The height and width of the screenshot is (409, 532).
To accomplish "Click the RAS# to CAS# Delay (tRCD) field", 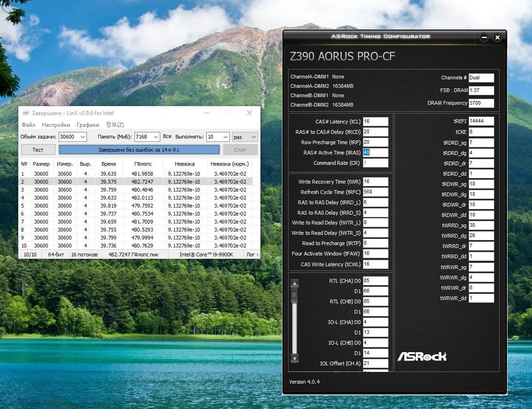I will tap(375, 132).
